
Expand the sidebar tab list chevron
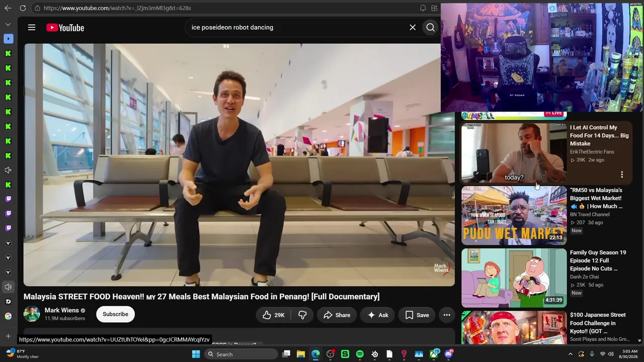[x=8, y=24]
